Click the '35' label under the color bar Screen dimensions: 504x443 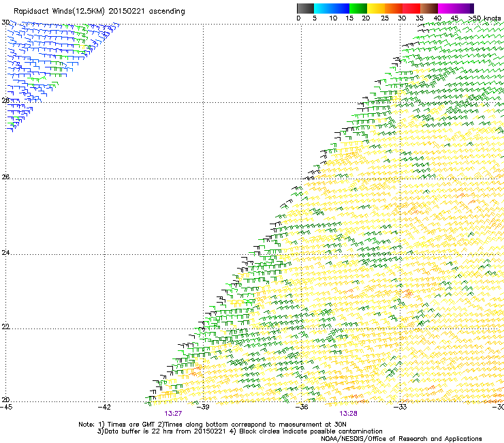(420, 18)
